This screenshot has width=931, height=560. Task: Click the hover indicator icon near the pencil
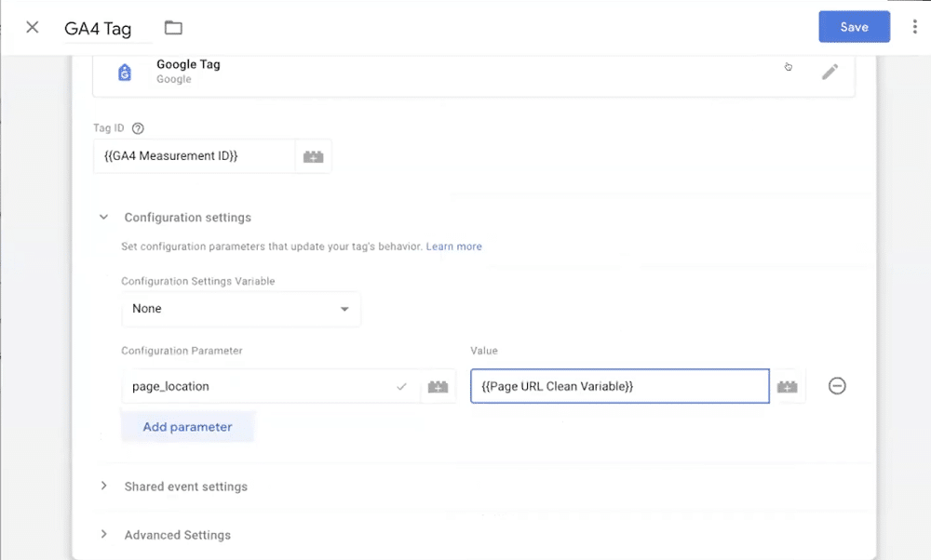[789, 68]
